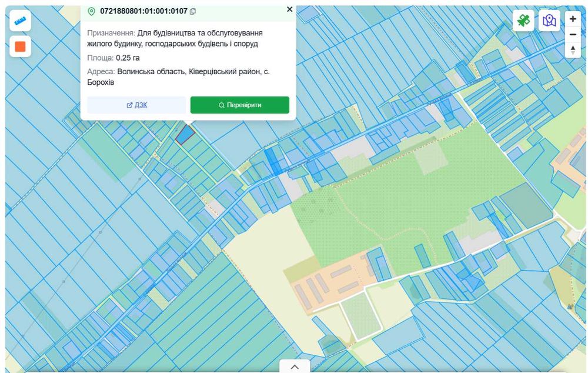Copy cadastral number 0721880801:01:001:0107
588x373 pixels.
(193, 11)
